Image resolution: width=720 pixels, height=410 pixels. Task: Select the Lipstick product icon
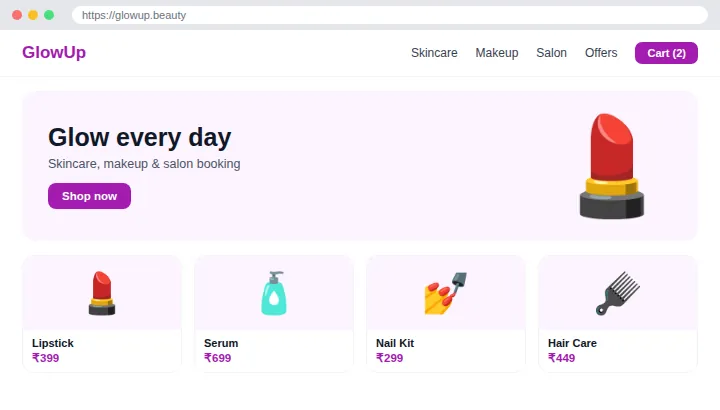(102, 293)
